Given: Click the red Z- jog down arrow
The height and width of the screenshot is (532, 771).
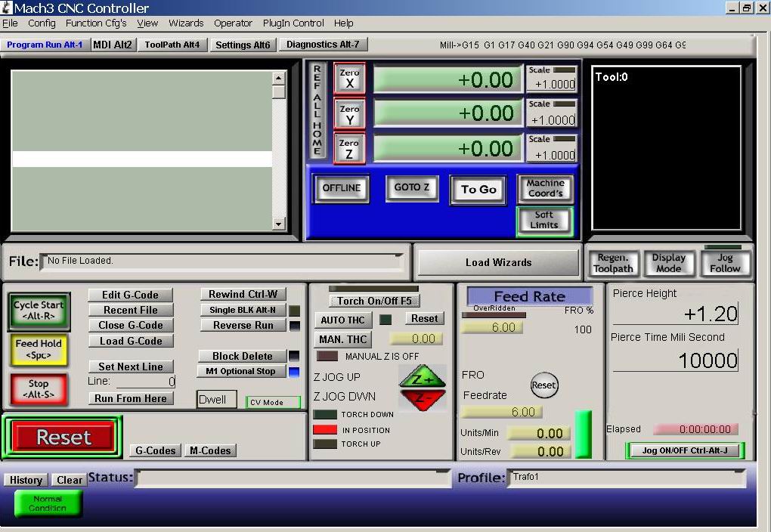Looking at the screenshot, I should click(423, 399).
